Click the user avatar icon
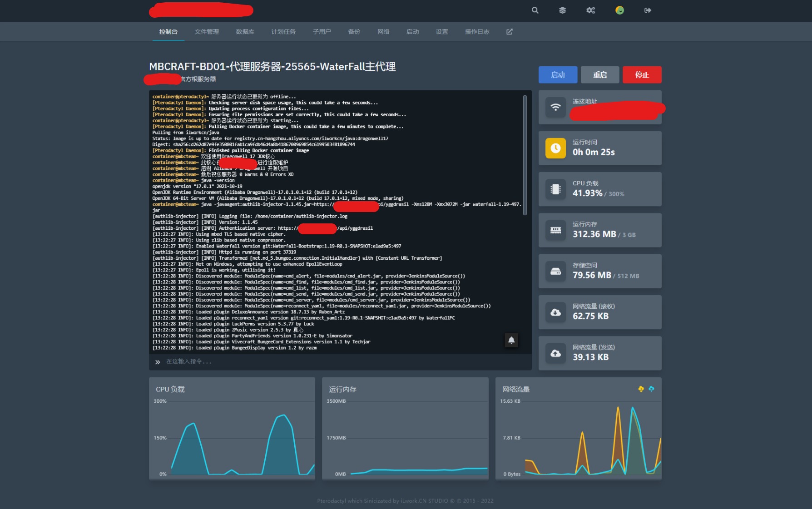 pyautogui.click(x=619, y=10)
